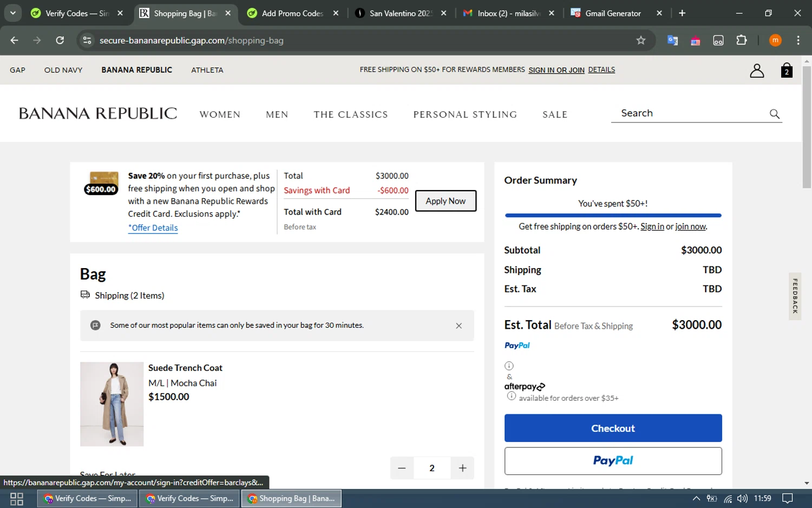The width and height of the screenshot is (812, 508).
Task: Close the Shopping Bag browser tab
Action: pos(228,13)
